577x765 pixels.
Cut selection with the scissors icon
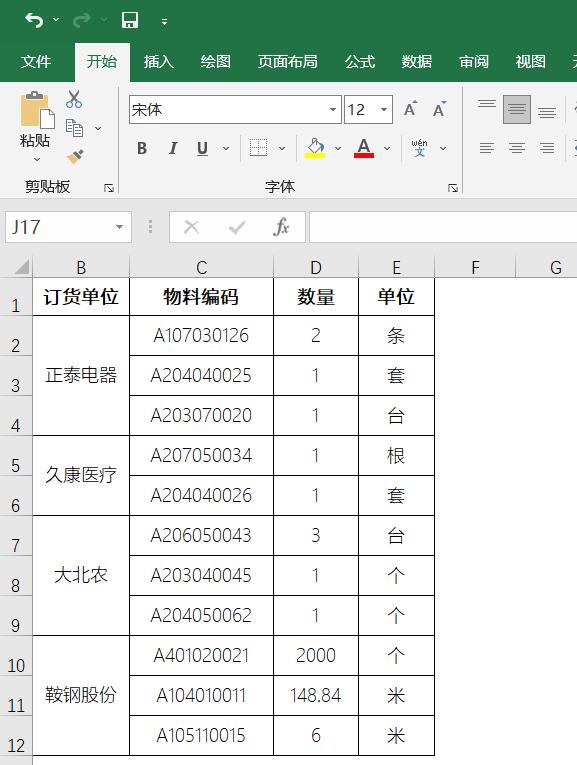(74, 99)
